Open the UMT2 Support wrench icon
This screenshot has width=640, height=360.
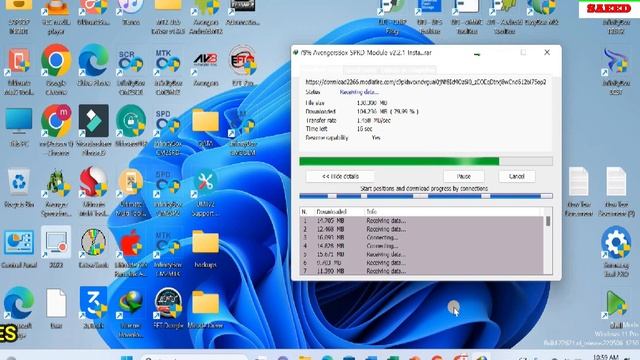[x=205, y=182]
